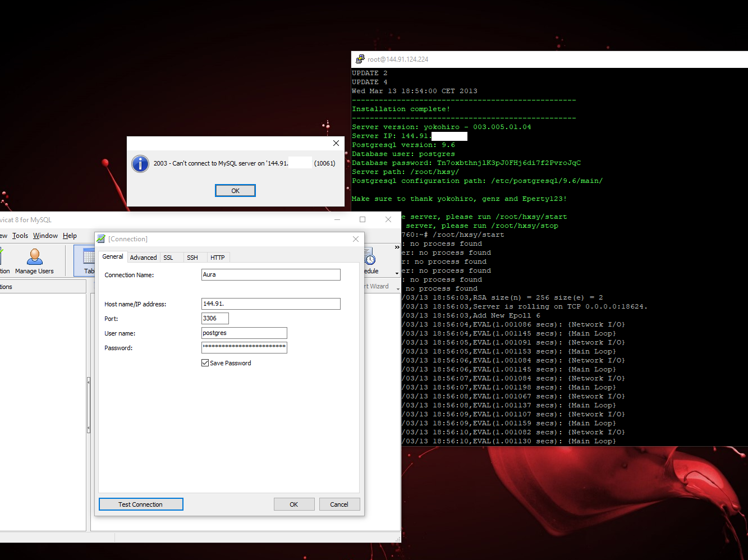
Task: Switch to the SSH tab
Action: coord(192,258)
